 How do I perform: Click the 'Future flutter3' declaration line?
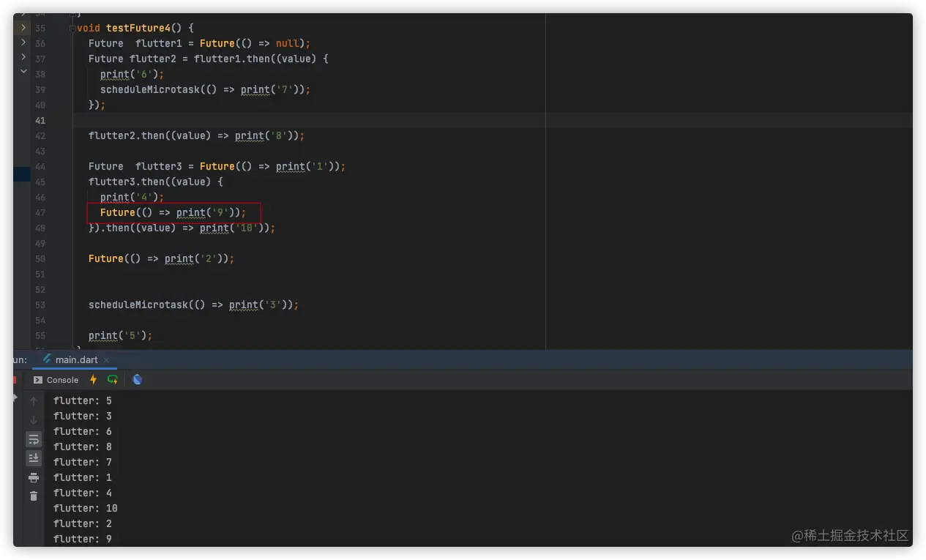[x=217, y=166]
